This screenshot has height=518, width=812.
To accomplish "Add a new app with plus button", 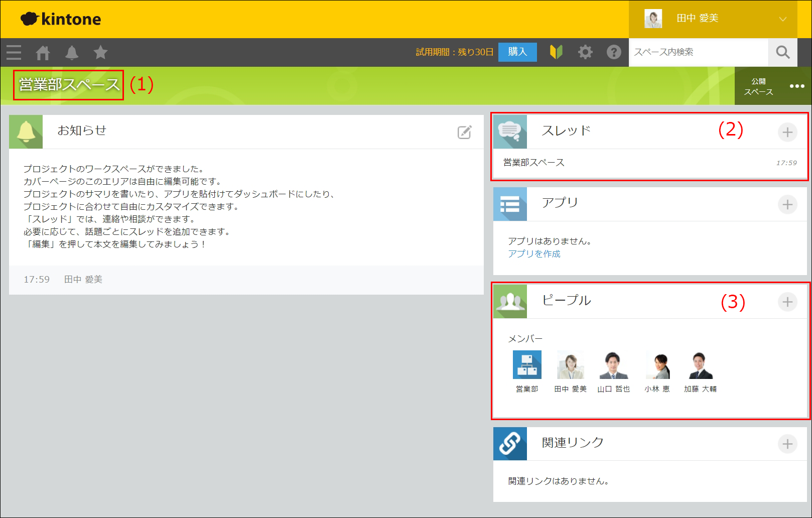I will point(787,205).
